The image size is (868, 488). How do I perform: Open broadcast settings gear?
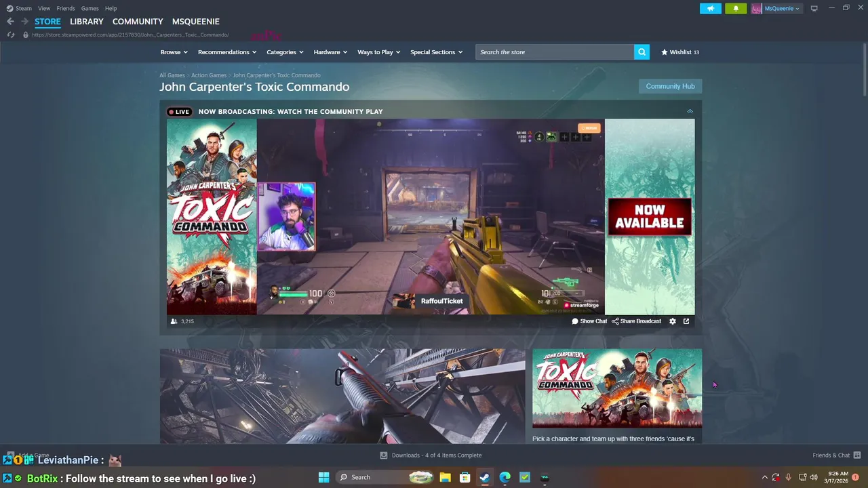click(x=673, y=321)
